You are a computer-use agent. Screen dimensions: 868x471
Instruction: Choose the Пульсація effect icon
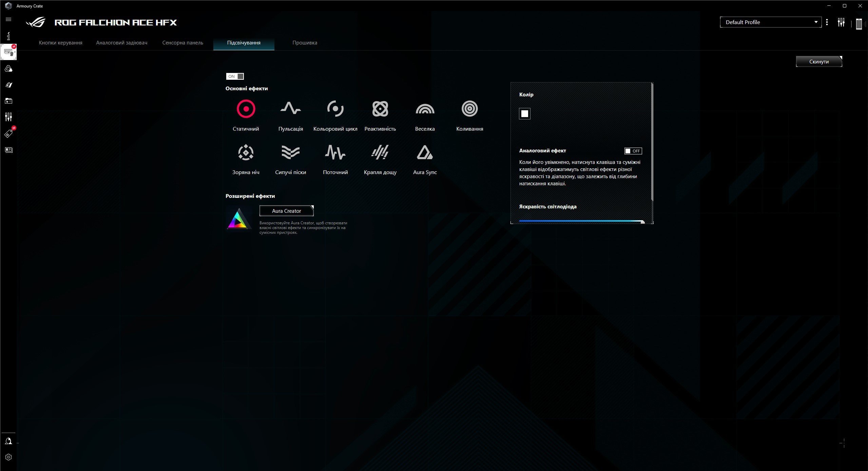290,109
